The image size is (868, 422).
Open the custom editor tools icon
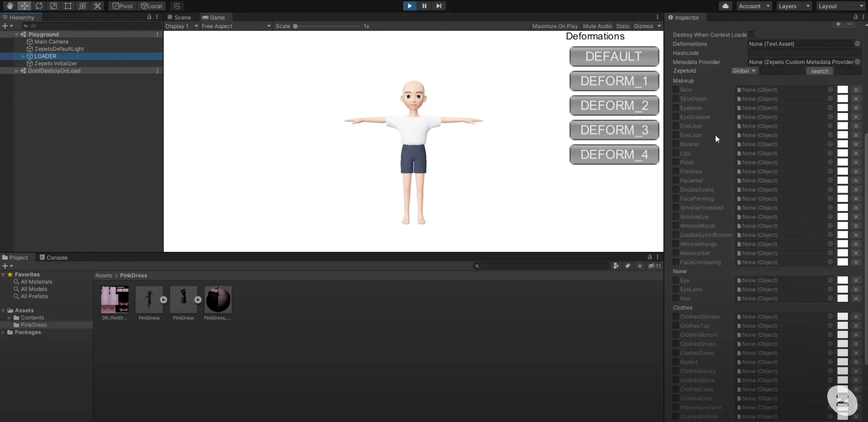tap(97, 6)
